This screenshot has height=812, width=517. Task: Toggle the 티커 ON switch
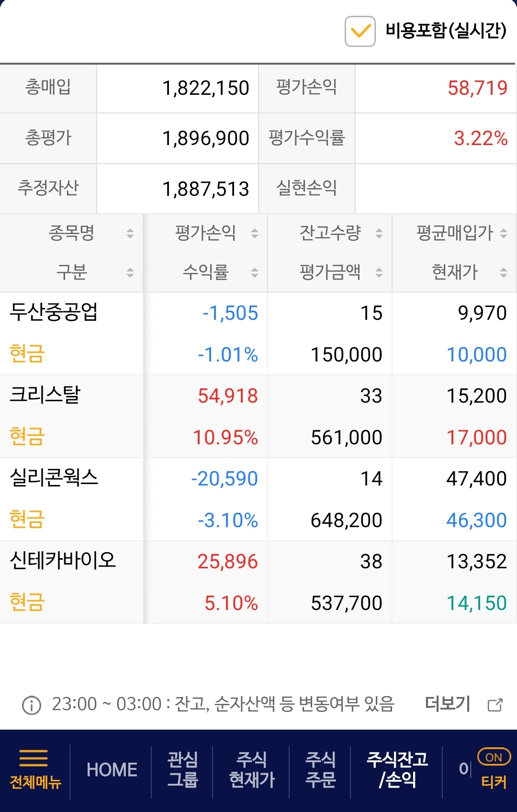tap(494, 757)
